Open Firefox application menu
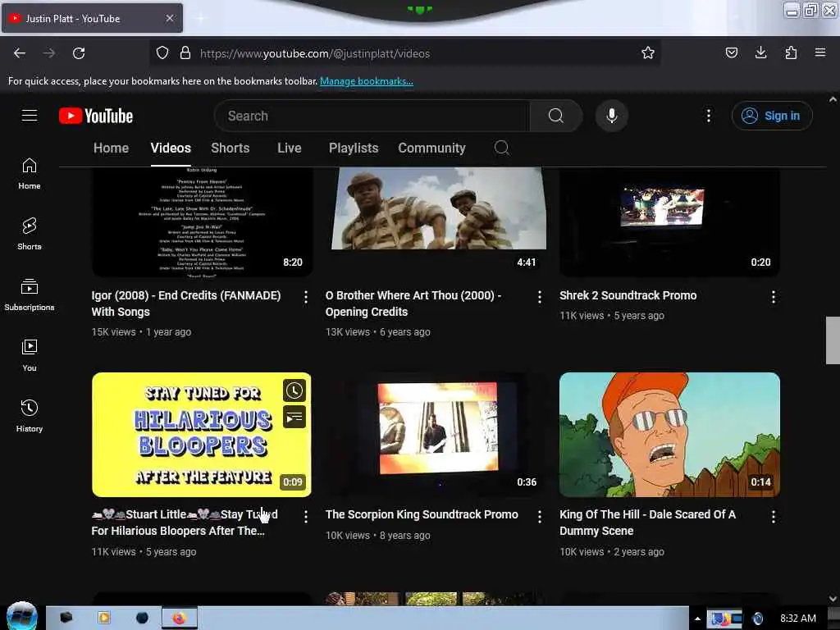The height and width of the screenshot is (630, 840). tap(820, 53)
